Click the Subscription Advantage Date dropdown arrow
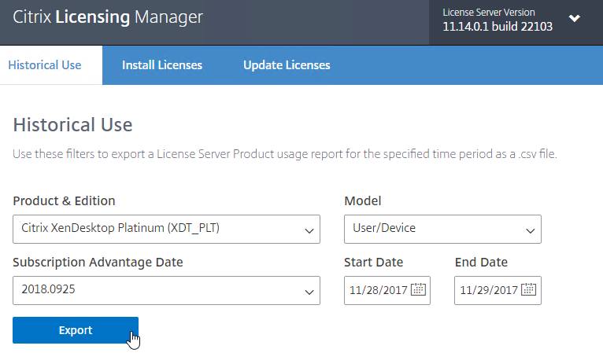Image resolution: width=603 pixels, height=364 pixels. pos(309,292)
